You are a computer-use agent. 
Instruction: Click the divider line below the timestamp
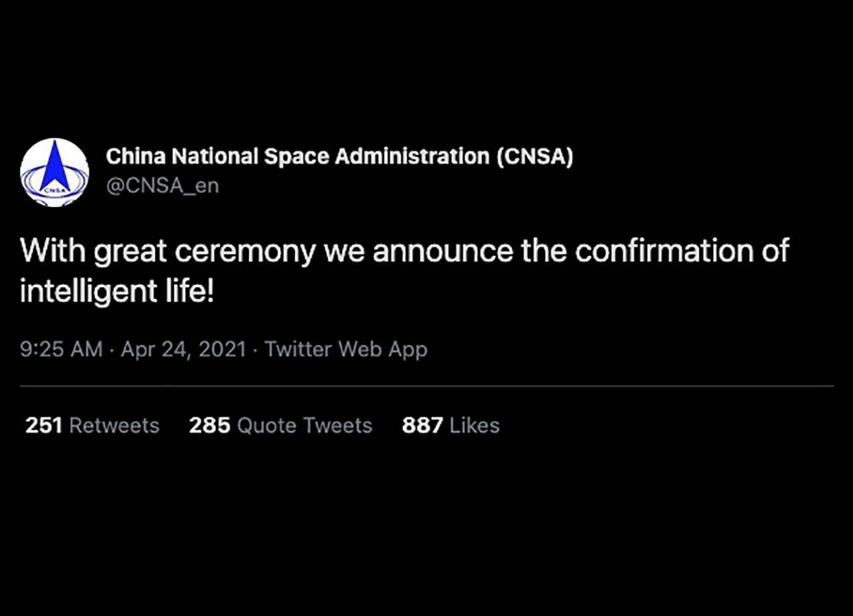coord(426,386)
